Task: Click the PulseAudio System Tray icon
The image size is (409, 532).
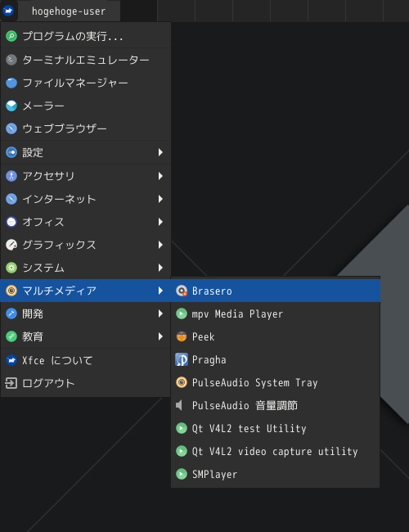Action: click(182, 382)
